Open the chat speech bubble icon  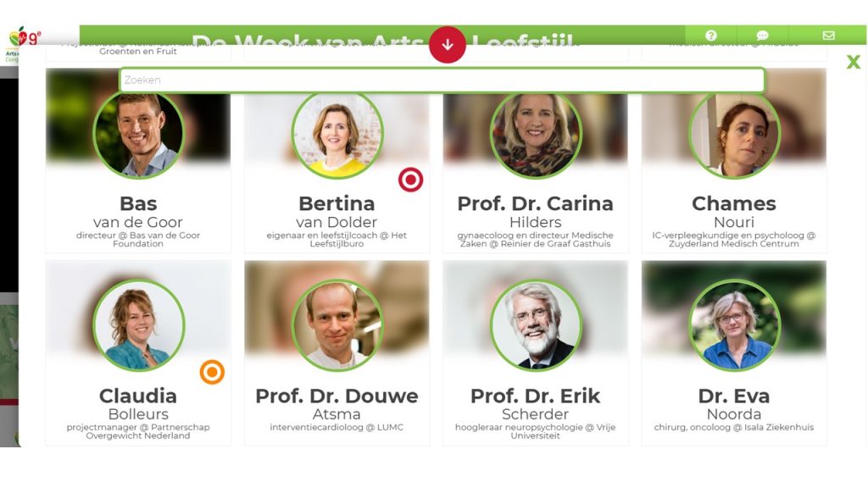pos(763,36)
